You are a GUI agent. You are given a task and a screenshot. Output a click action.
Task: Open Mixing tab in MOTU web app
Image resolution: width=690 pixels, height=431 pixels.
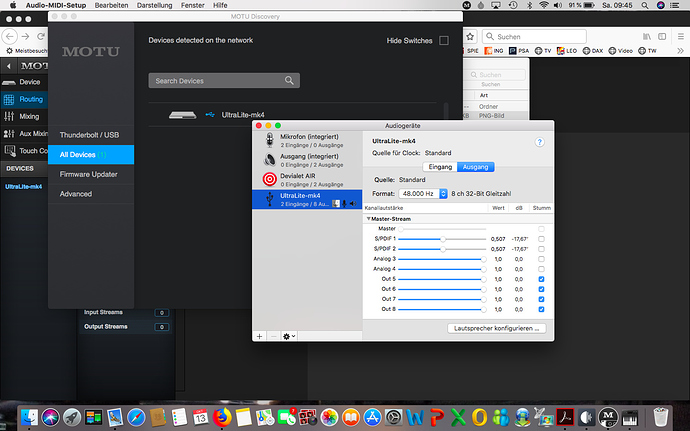[x=24, y=116]
